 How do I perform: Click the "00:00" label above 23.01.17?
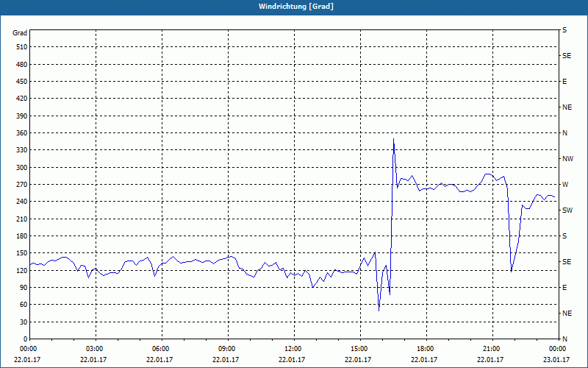(558, 349)
